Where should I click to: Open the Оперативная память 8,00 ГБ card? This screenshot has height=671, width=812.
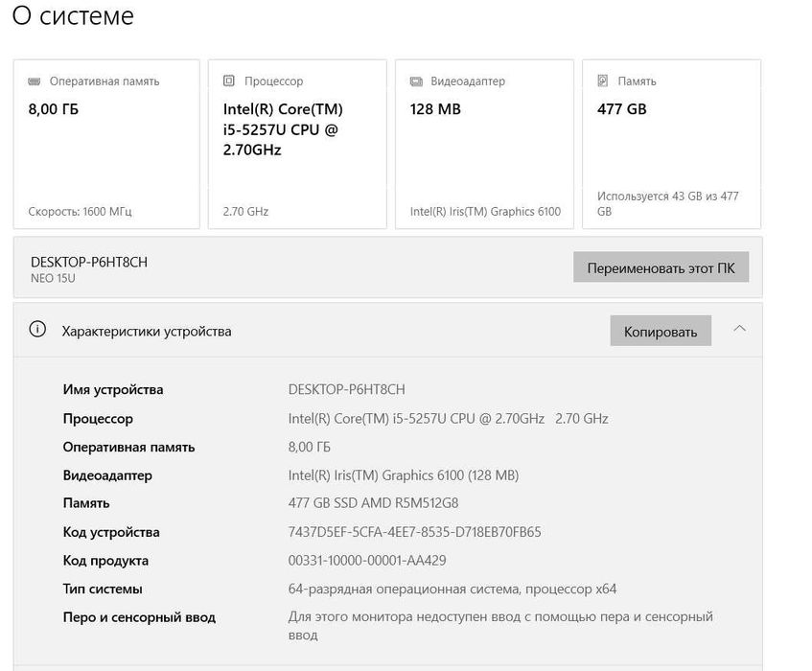tap(106, 144)
